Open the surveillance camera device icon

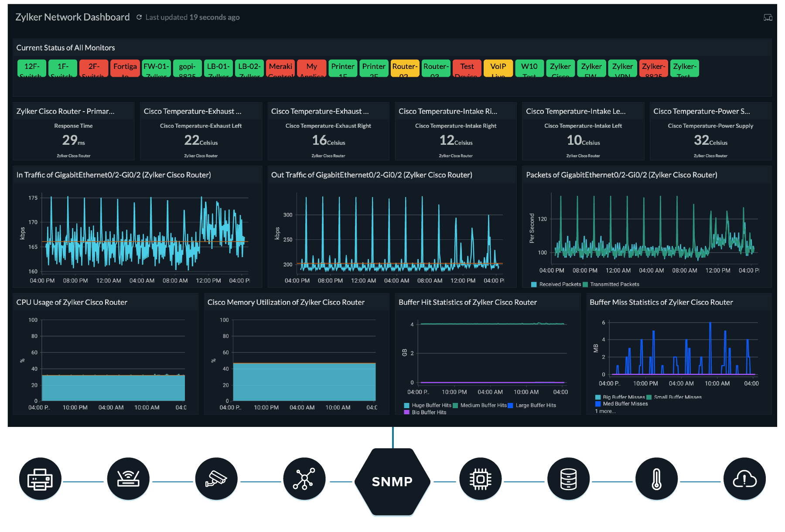pos(216,478)
